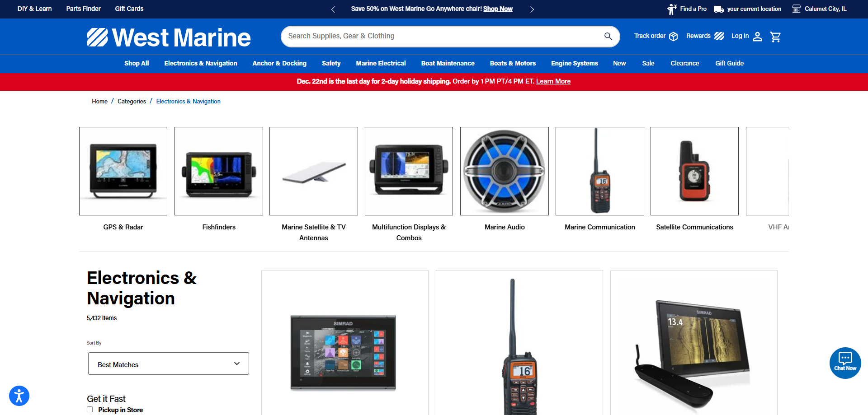The width and height of the screenshot is (868, 415).
Task: Click the Log In user icon
Action: tap(758, 37)
